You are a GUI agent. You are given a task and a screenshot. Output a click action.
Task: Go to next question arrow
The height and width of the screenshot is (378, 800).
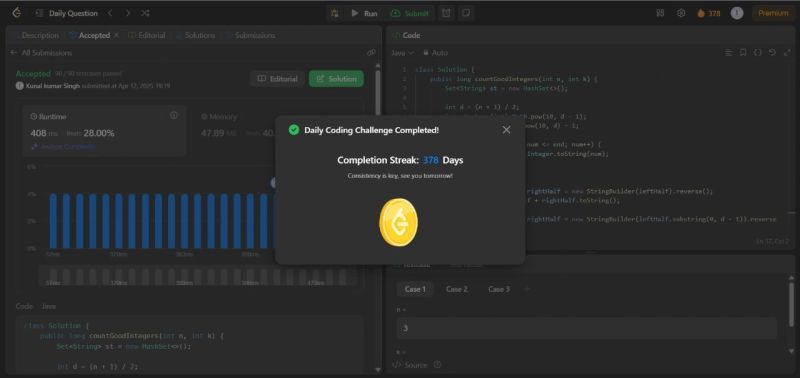tap(128, 13)
